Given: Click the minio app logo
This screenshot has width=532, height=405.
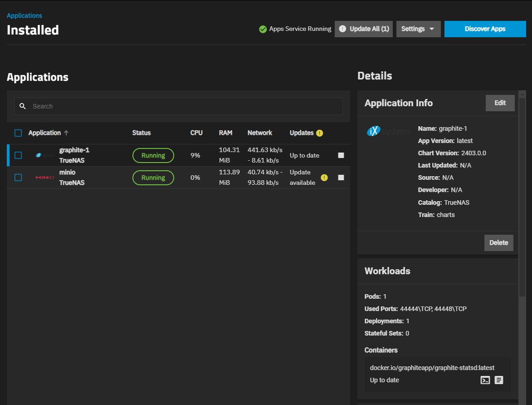Looking at the screenshot, I should click(44, 178).
